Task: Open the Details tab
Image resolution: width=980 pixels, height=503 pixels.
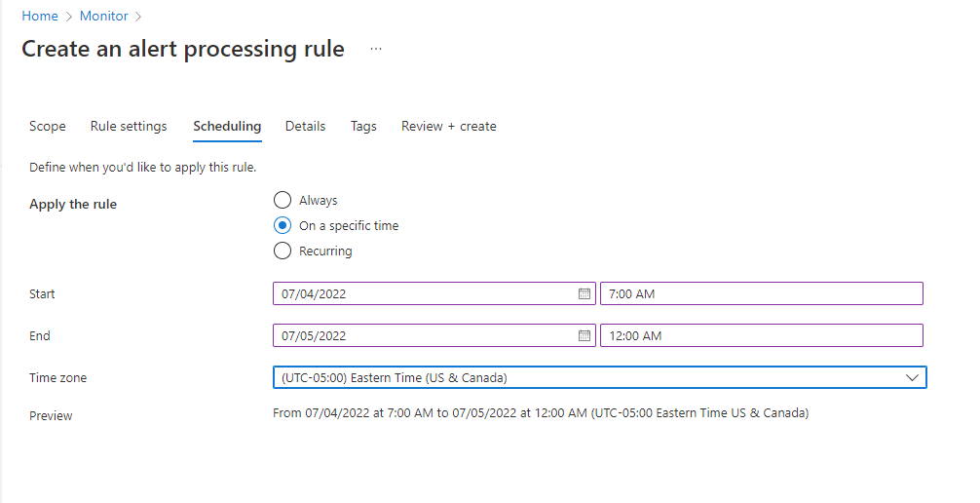Action: click(x=305, y=126)
